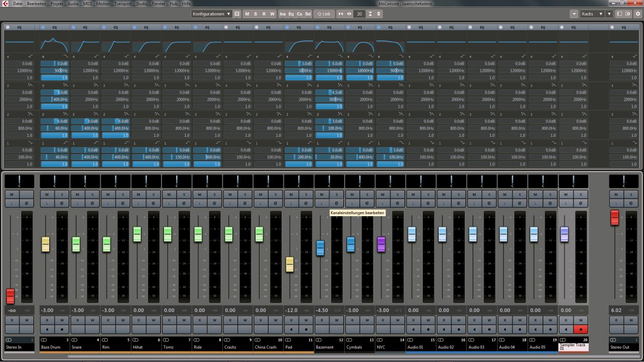
Task: Open the Transport menu
Action: tap(123, 4)
